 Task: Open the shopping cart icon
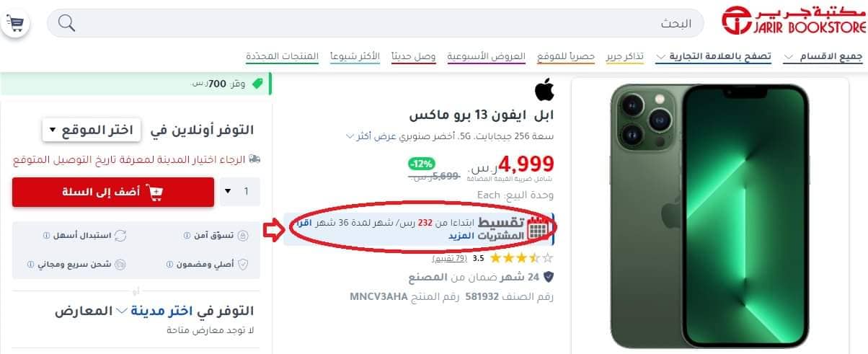(x=16, y=24)
